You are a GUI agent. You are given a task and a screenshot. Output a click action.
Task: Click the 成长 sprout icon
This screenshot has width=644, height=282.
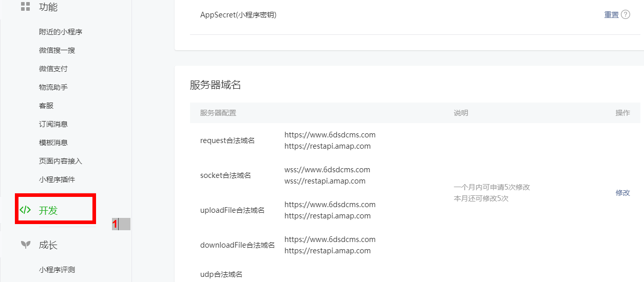coord(25,245)
